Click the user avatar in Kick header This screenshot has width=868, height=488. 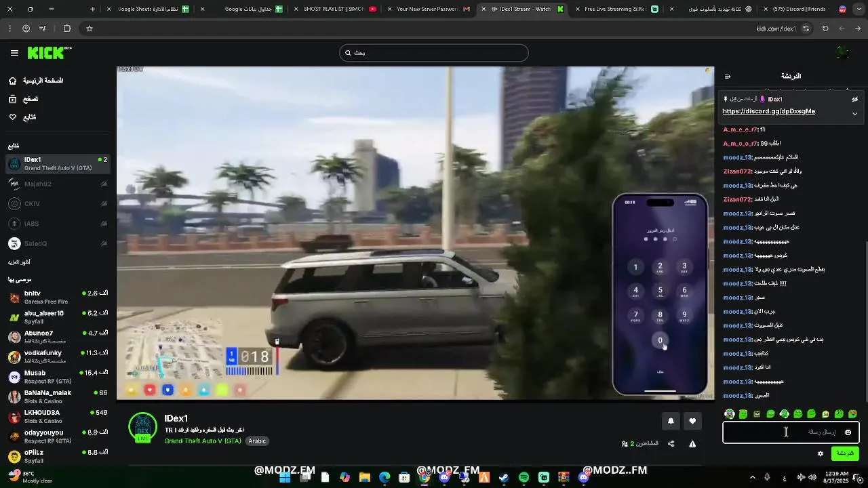(842, 53)
